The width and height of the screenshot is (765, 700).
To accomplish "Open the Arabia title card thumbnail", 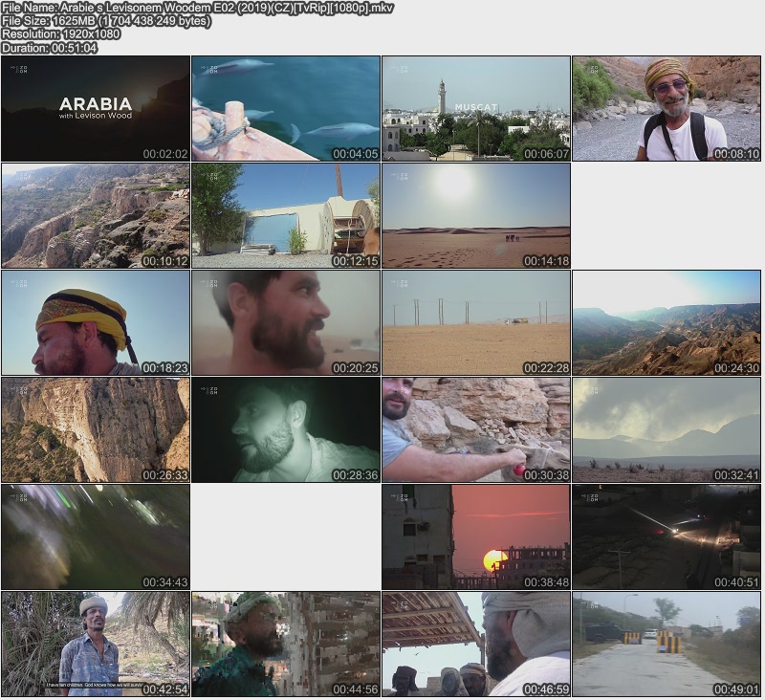I will (95, 108).
